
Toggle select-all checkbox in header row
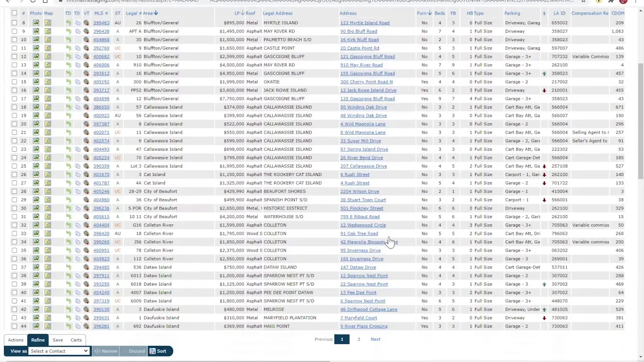pyautogui.click(x=14, y=13)
